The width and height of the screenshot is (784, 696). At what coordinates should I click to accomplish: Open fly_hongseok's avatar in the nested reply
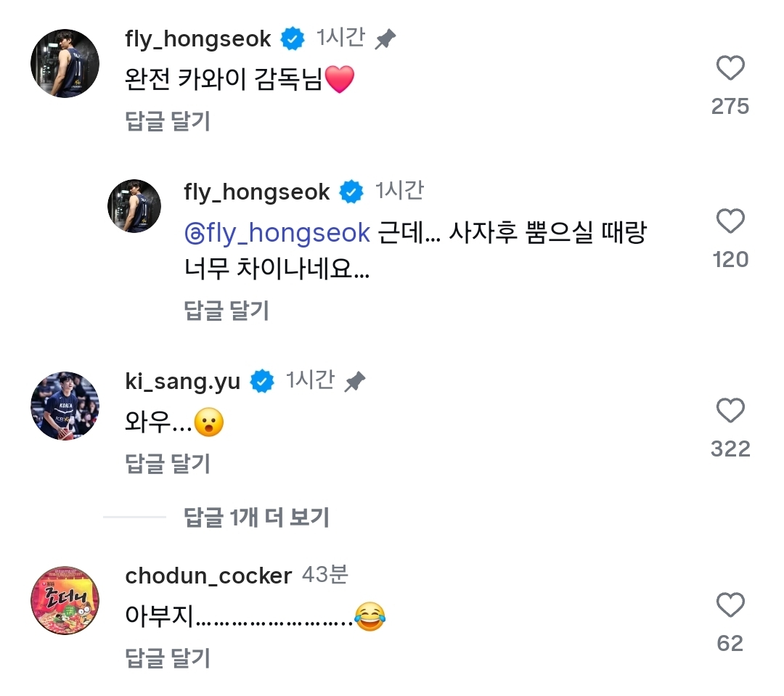coord(134,206)
